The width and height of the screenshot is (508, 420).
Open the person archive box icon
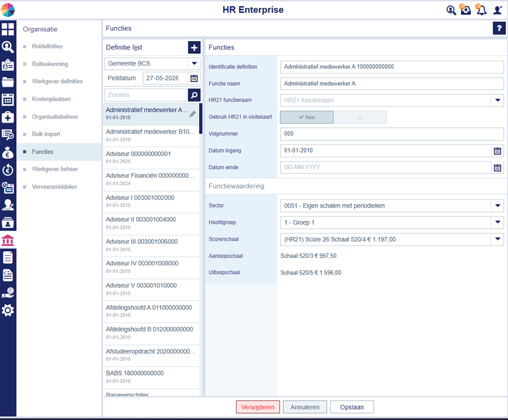point(8,222)
